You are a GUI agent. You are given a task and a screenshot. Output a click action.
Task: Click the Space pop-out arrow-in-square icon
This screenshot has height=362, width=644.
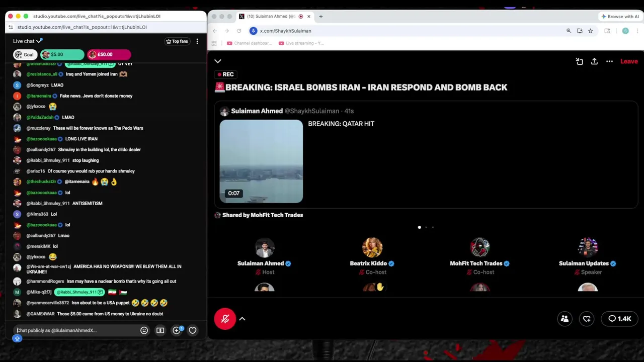point(580,61)
